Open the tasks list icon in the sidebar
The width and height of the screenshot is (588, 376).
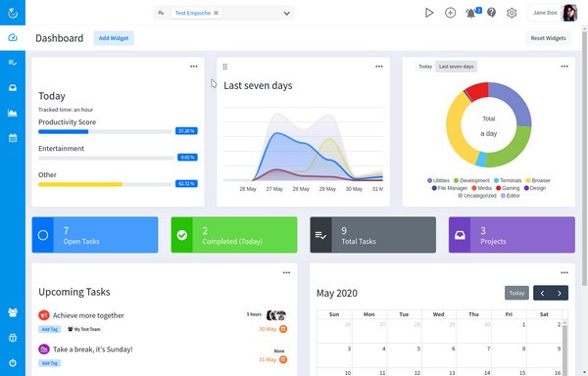[13, 63]
